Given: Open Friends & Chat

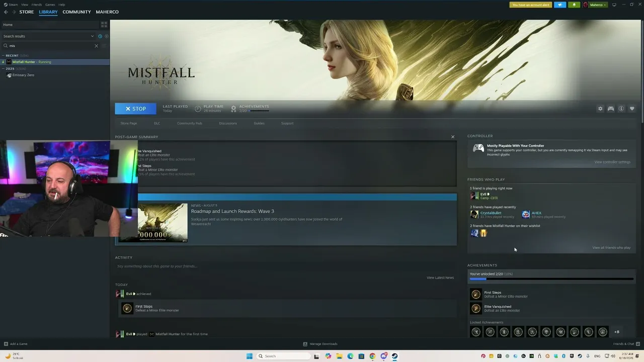Looking at the screenshot, I should point(626,344).
